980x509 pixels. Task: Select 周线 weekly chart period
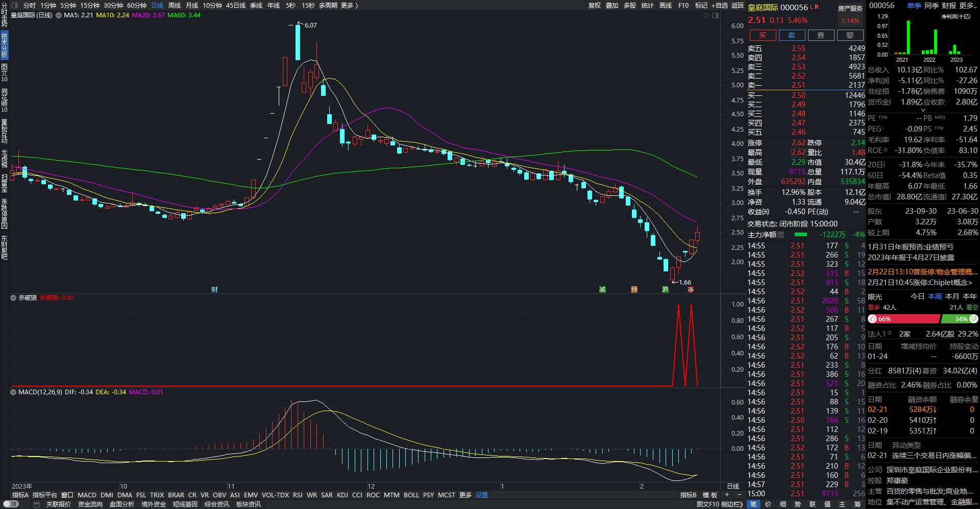[175, 6]
